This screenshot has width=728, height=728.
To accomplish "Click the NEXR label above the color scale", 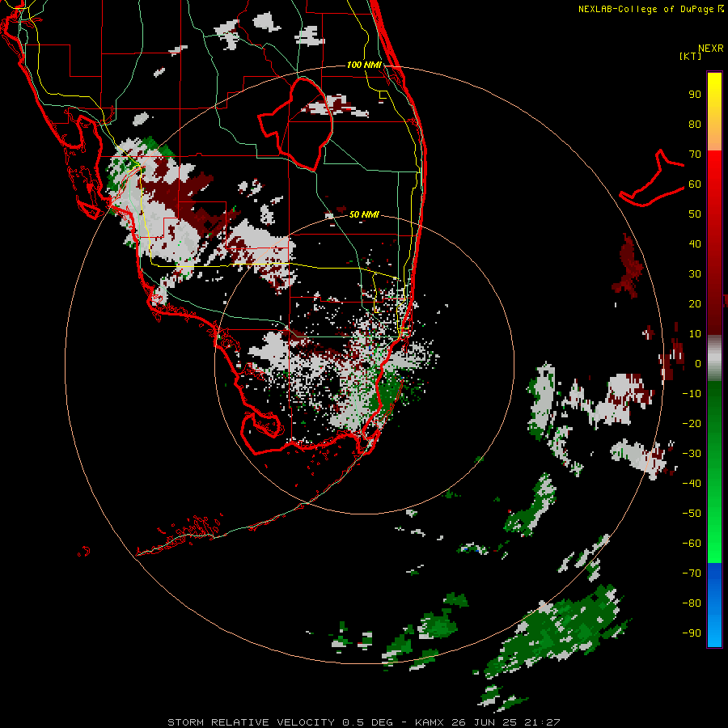I will coord(711,49).
